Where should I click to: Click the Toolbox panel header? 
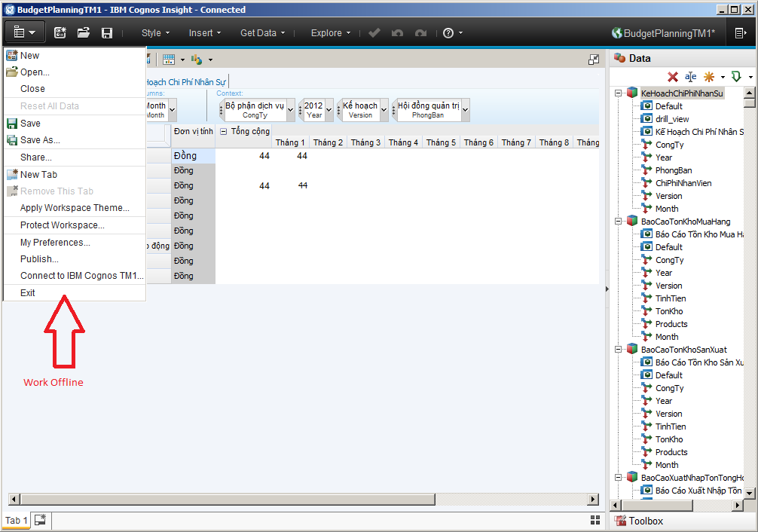point(683,521)
